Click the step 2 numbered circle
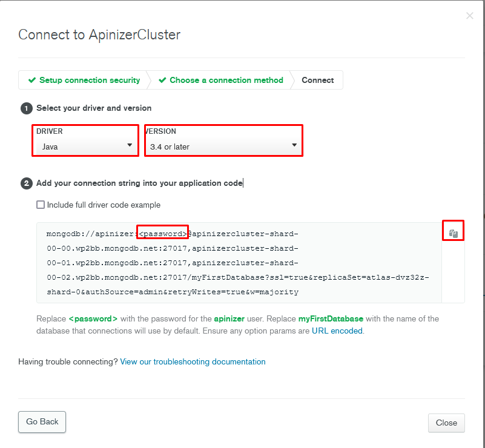The image size is (485, 448). (x=25, y=183)
